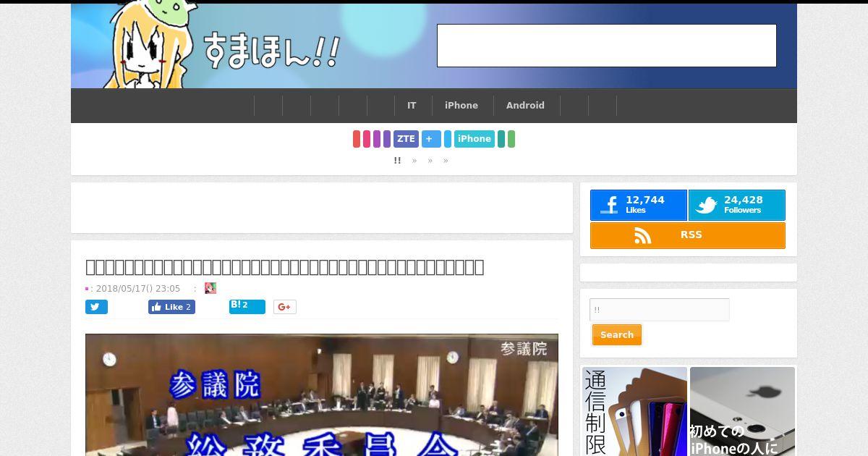
Task: Open the cyan iPhone tag badge
Action: click(x=475, y=139)
